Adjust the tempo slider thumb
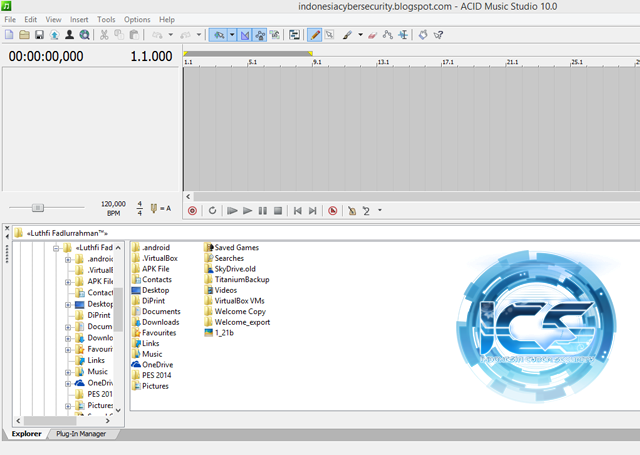The image size is (640, 455). pyautogui.click(x=38, y=208)
